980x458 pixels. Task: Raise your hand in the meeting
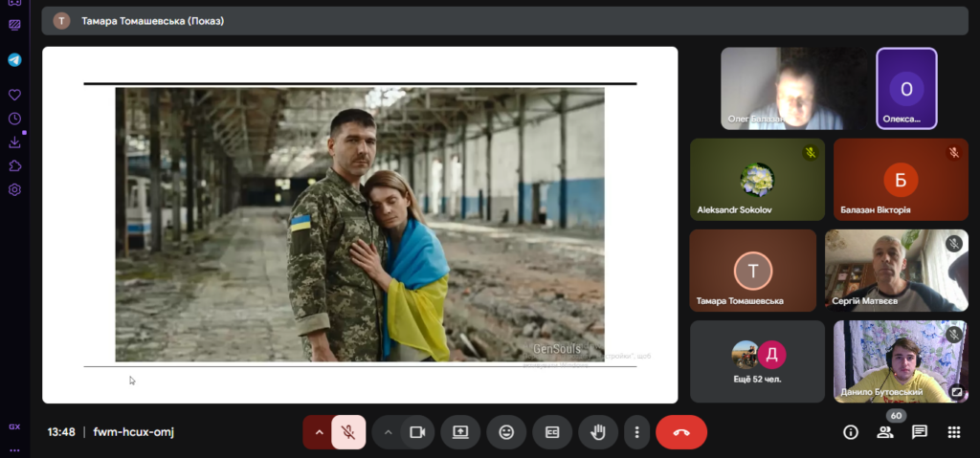[x=598, y=432]
